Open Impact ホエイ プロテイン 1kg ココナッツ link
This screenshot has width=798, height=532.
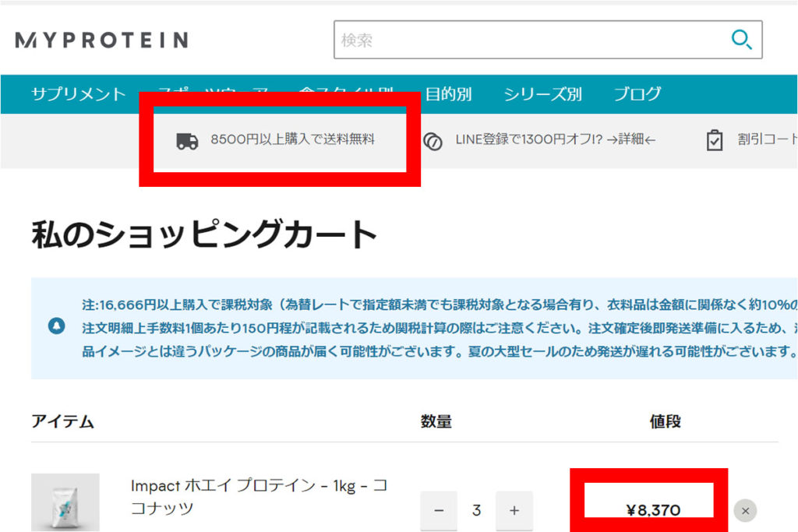click(x=259, y=496)
